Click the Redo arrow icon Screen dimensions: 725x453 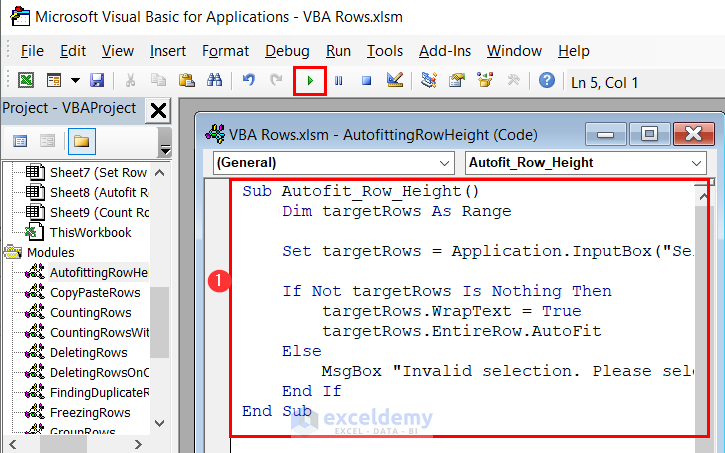[276, 80]
